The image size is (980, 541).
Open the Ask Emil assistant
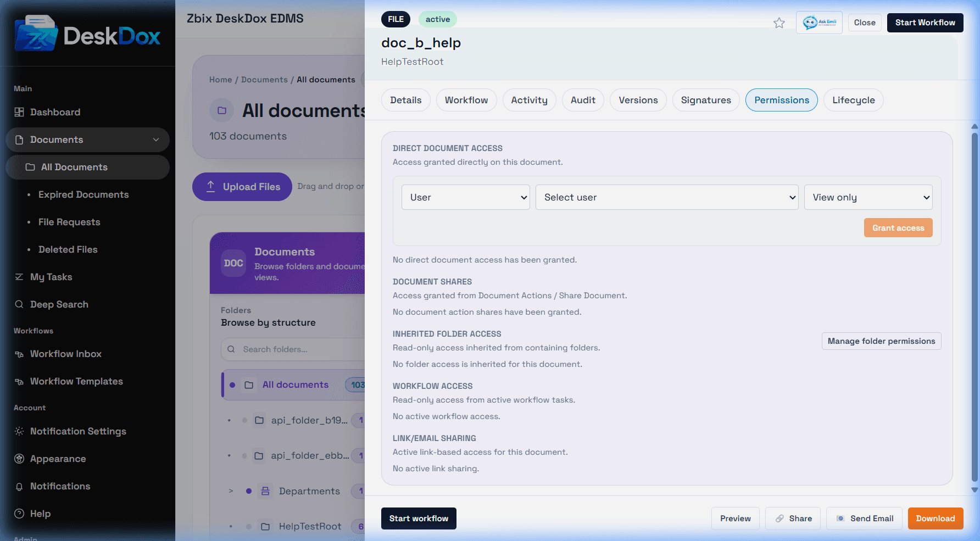(819, 23)
